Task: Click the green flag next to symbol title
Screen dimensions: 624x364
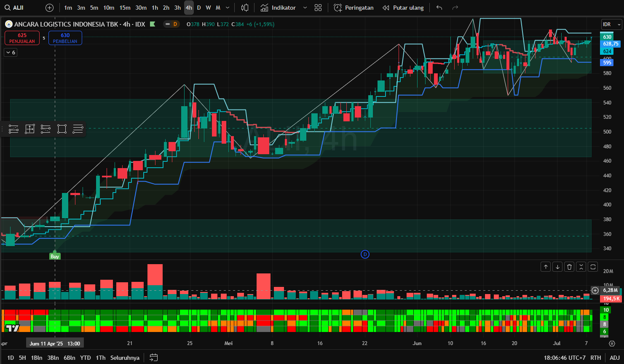Action: point(153,24)
